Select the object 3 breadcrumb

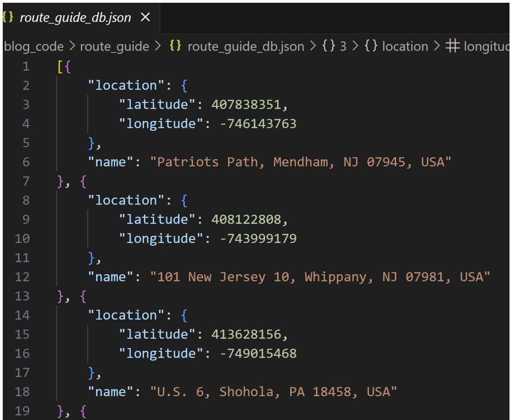click(334, 46)
